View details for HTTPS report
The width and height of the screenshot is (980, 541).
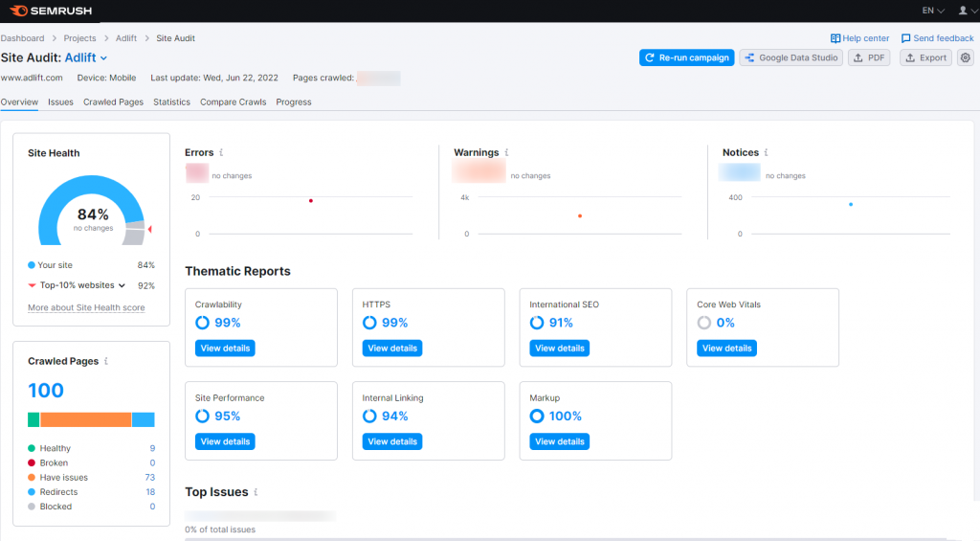click(x=392, y=349)
